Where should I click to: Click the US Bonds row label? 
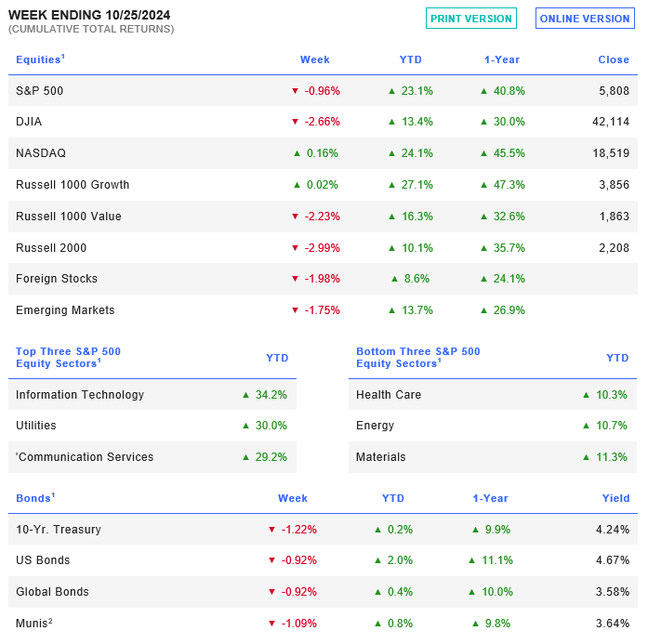(x=43, y=560)
